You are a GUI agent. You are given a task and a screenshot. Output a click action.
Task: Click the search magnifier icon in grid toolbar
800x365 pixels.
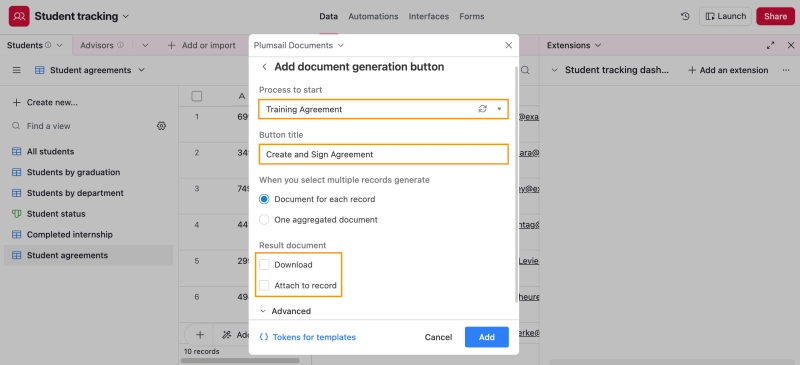[526, 70]
